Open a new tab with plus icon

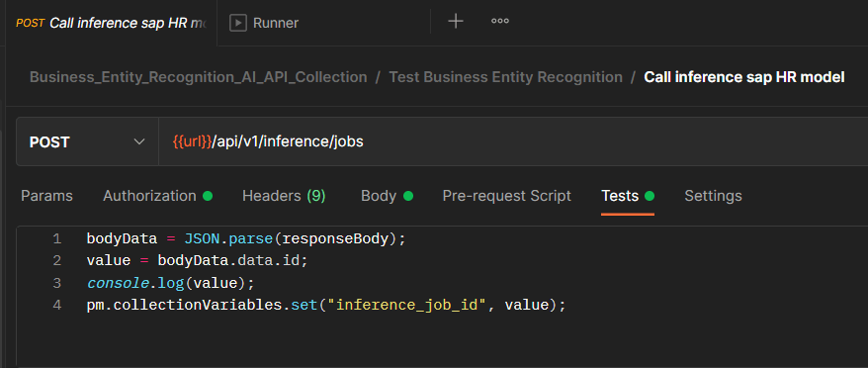(455, 22)
